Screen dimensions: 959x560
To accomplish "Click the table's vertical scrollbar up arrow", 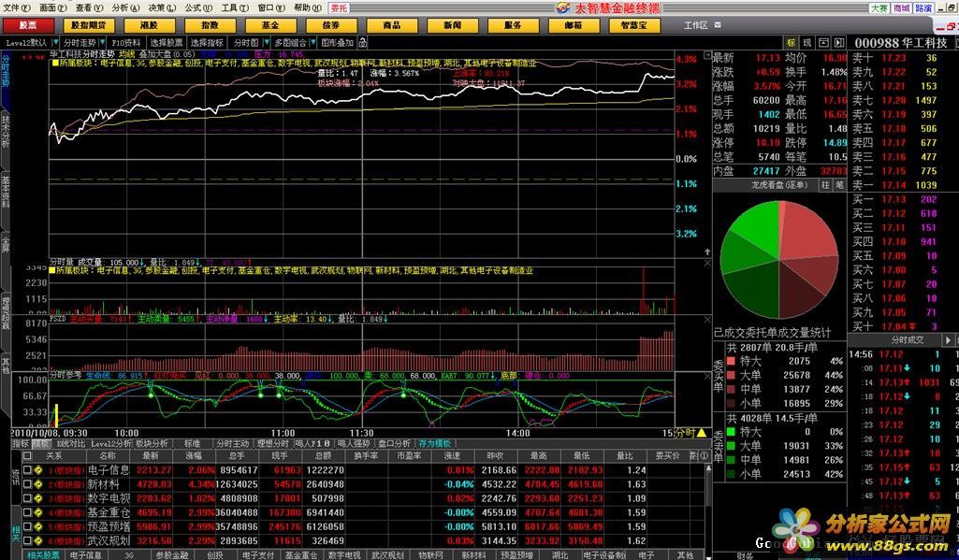I will [708, 468].
